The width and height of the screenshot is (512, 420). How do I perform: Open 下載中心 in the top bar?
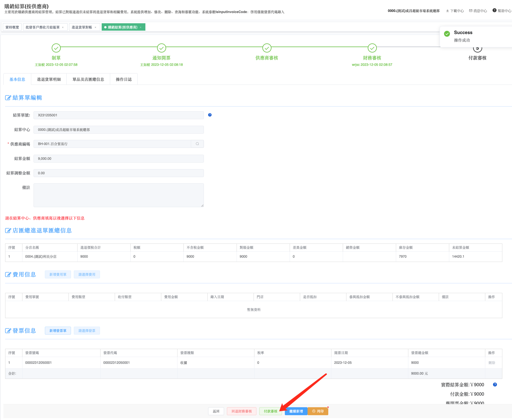pos(455,11)
